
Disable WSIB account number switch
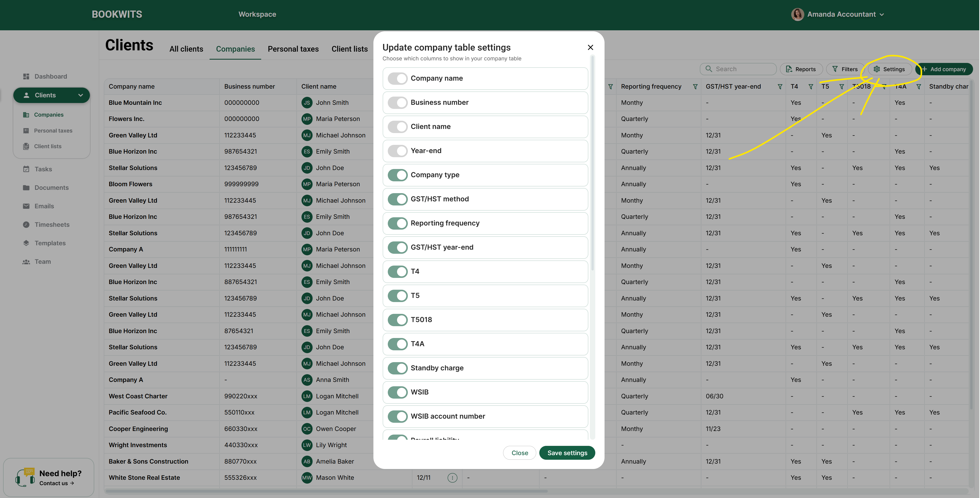pyautogui.click(x=398, y=417)
